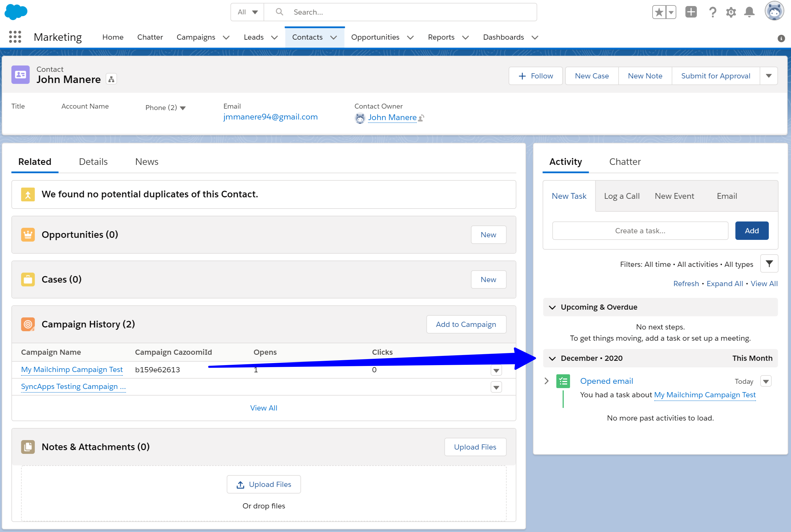791x532 pixels.
Task: Expand the Phone (2) dropdown
Action: coord(182,108)
